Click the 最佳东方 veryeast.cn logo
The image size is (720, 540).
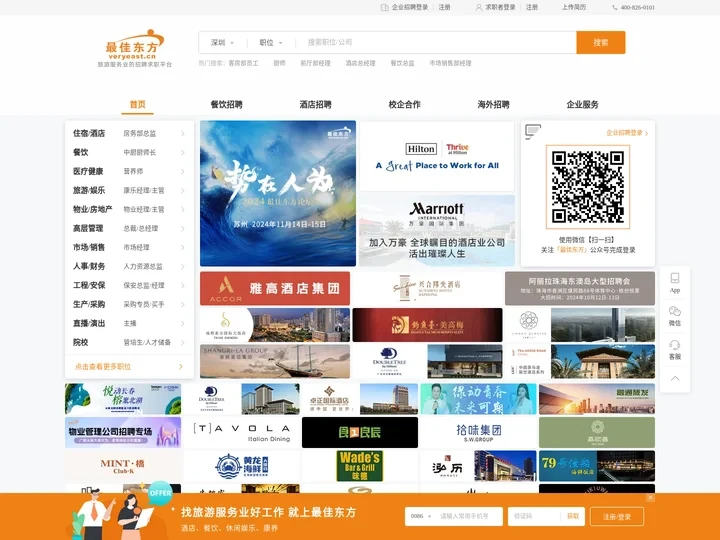[x=135, y=49]
